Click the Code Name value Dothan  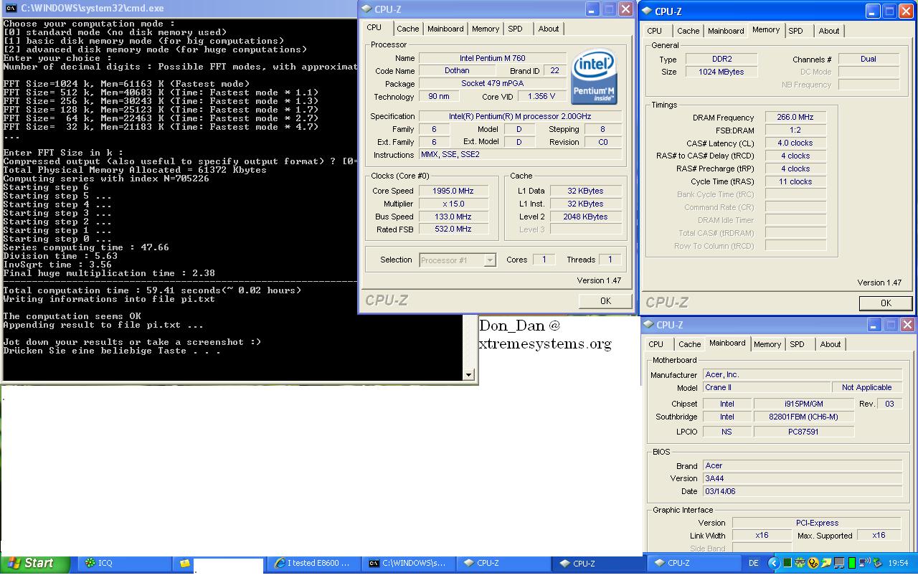coord(456,71)
